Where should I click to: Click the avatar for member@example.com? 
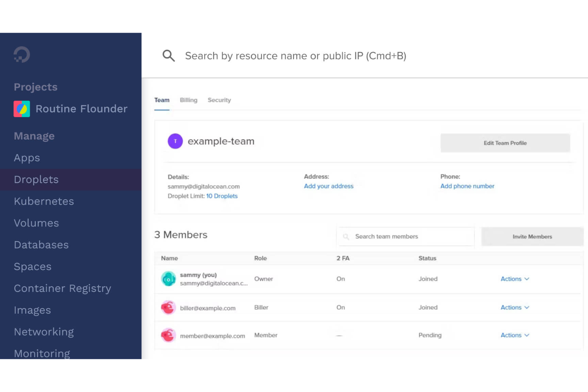[x=168, y=335]
